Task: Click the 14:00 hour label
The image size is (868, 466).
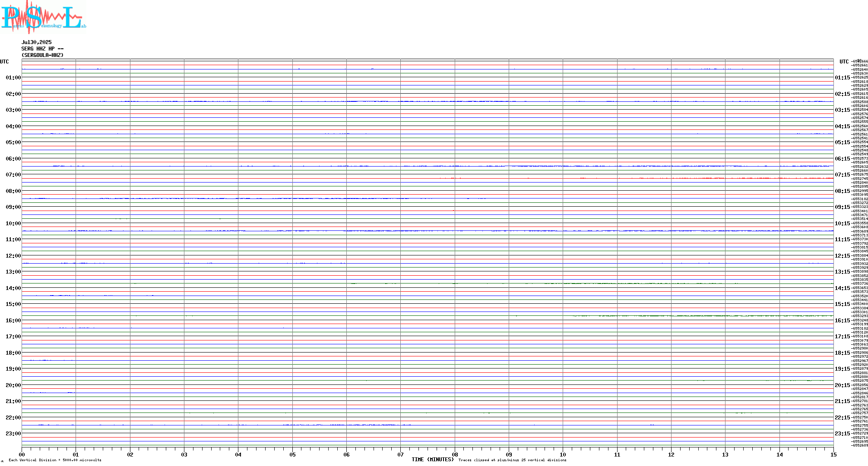Action: [x=13, y=288]
